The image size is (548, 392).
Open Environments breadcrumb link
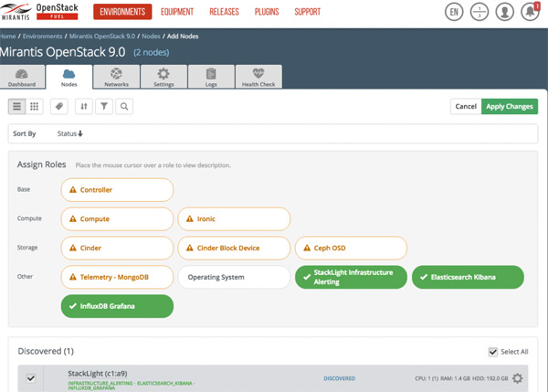click(x=42, y=36)
